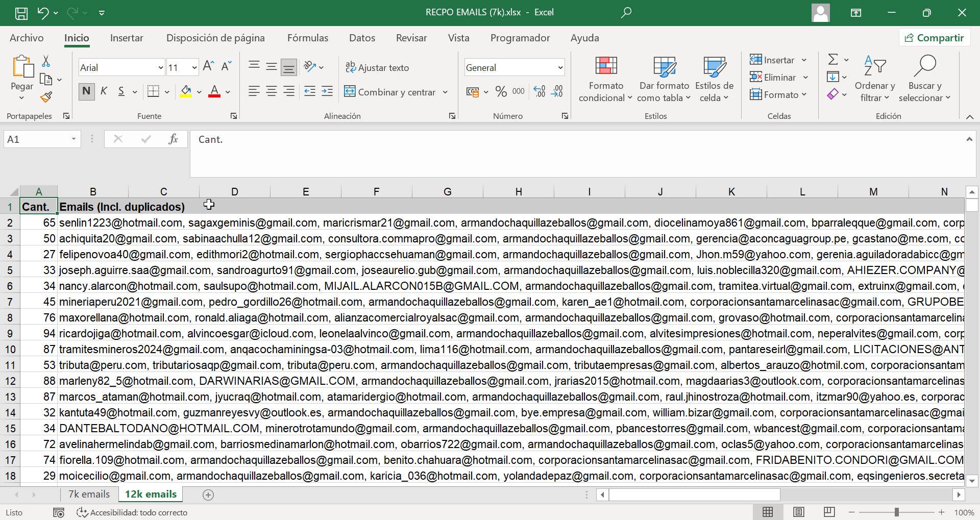The height and width of the screenshot is (520, 980).
Task: Apply bold formatting with the N icon
Action: [86, 91]
